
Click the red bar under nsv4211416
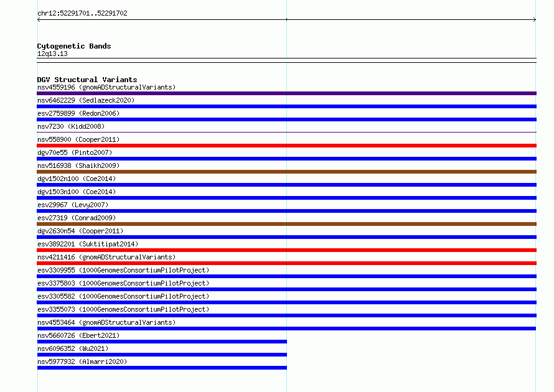[286, 263]
